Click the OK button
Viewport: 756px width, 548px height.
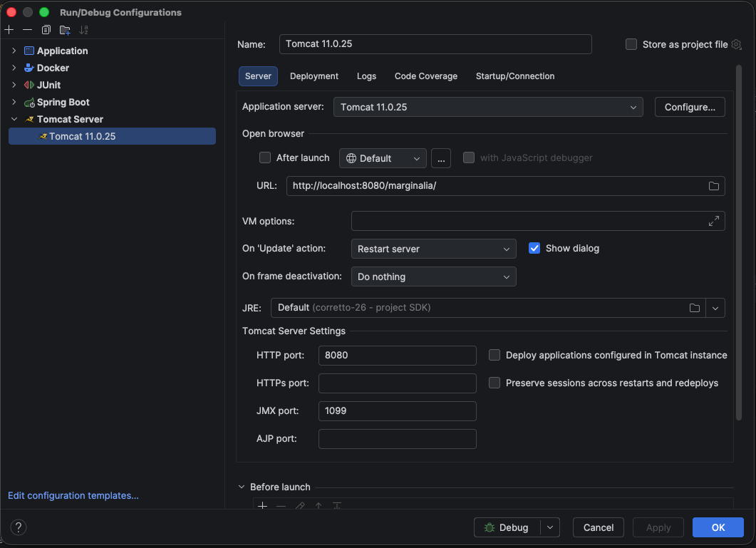[x=718, y=528]
